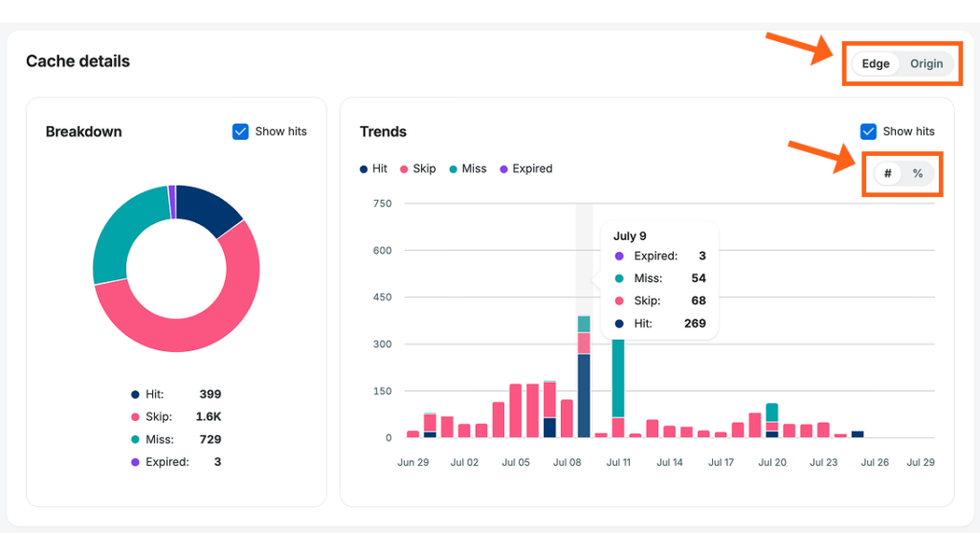Click the Expired legend dot in Trends
Viewport: 980px width, 533px height.
coord(503,168)
